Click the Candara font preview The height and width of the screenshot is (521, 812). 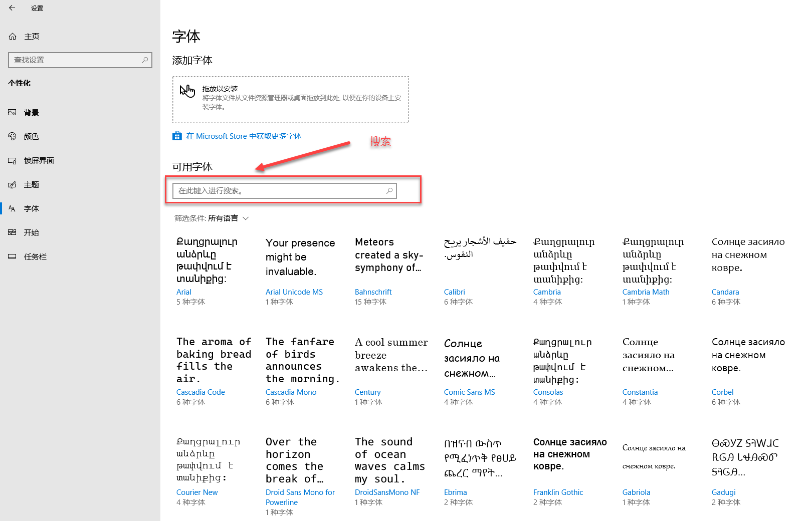[x=748, y=254]
